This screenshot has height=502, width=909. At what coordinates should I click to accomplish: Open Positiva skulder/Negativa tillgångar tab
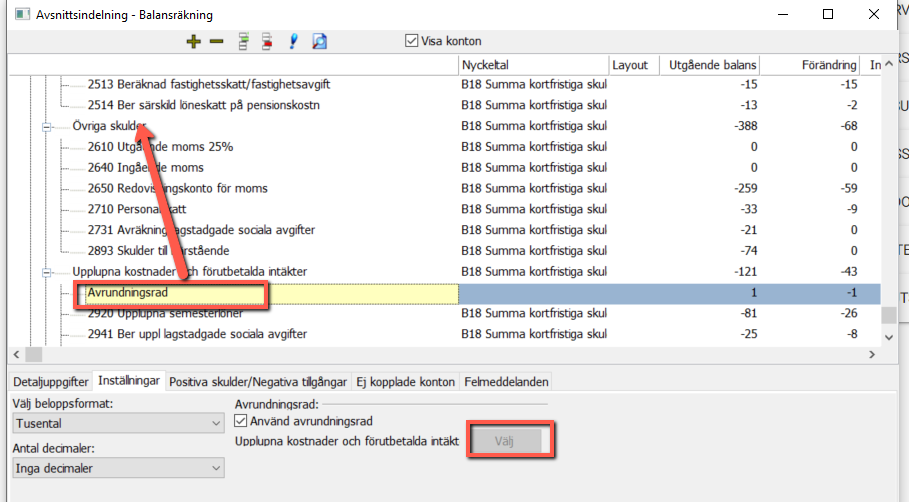pos(258,382)
